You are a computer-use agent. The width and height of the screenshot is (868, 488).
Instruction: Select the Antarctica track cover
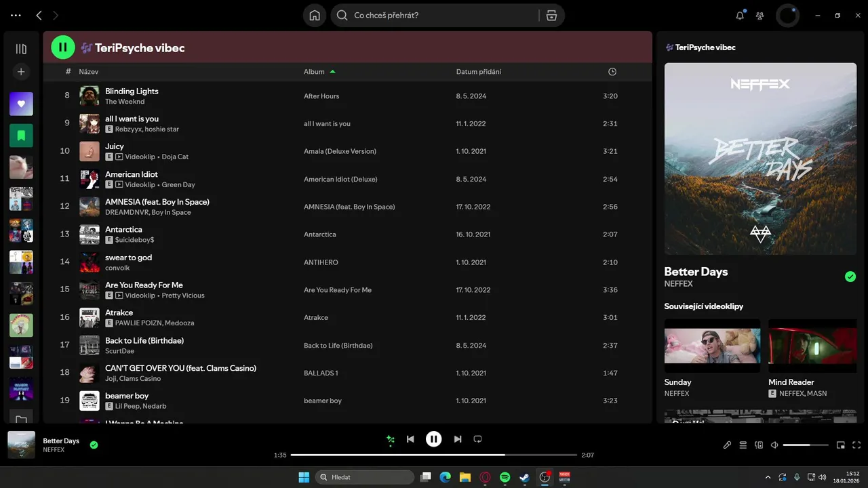90,235
